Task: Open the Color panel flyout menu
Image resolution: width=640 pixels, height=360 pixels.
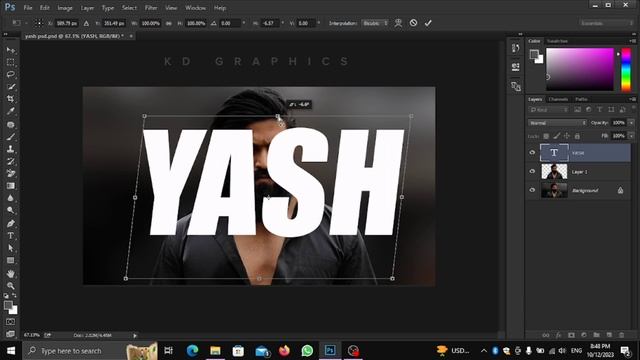Action: (632, 41)
